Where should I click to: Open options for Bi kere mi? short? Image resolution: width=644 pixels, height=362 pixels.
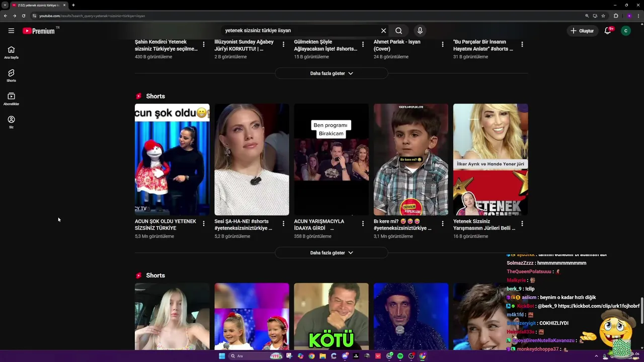[x=443, y=224]
